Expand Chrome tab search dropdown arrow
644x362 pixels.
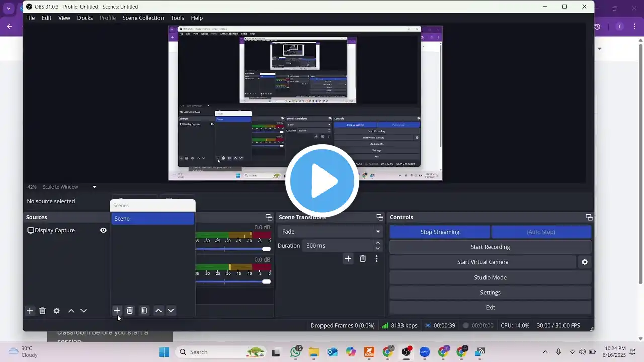pyautogui.click(x=8, y=8)
